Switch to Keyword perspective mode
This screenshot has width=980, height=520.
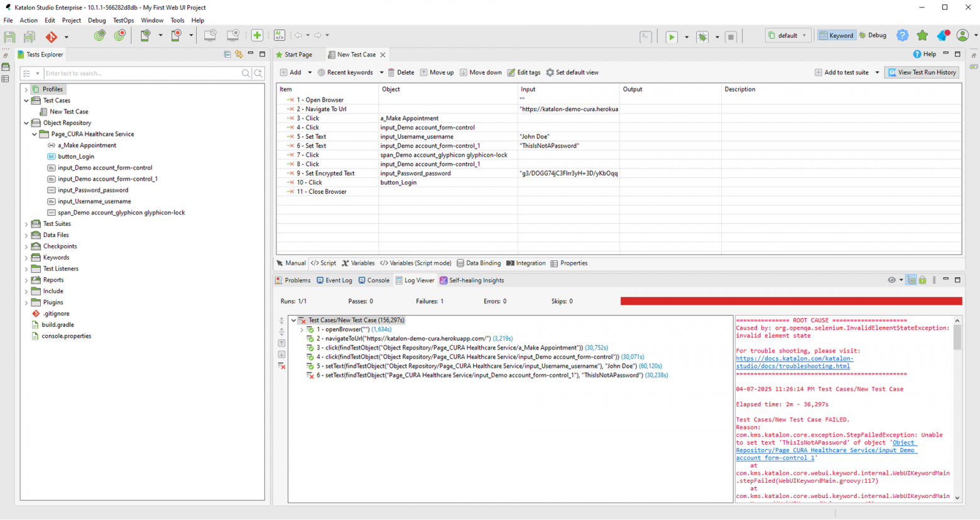click(x=836, y=36)
